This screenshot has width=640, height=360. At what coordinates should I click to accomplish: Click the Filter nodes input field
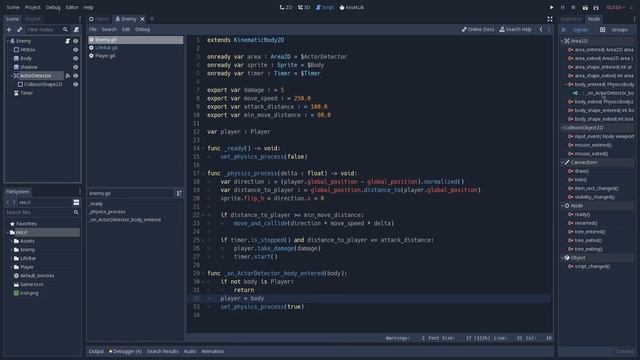point(44,30)
